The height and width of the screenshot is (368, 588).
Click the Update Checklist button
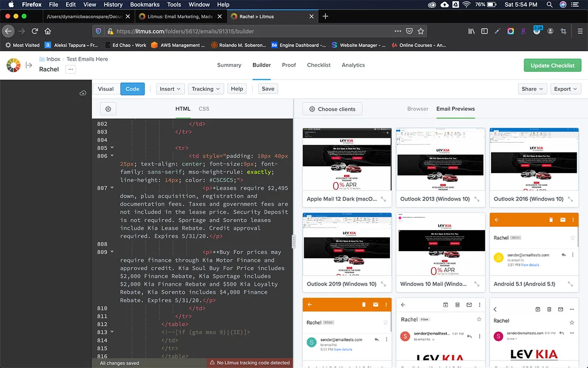(553, 65)
